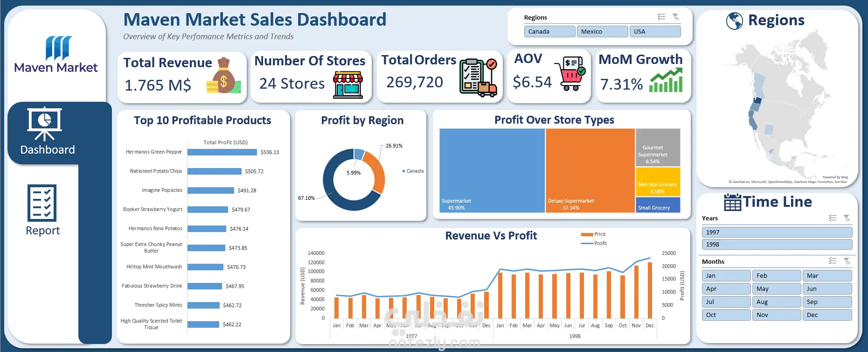
Task: Click the Mid-Size Grocery treemap block
Action: 658,182
